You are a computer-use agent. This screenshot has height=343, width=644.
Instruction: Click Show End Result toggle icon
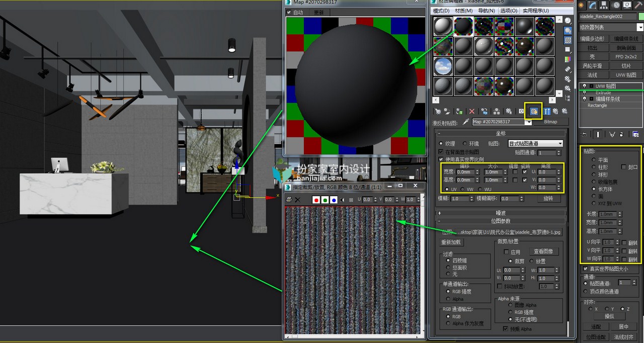click(597, 134)
